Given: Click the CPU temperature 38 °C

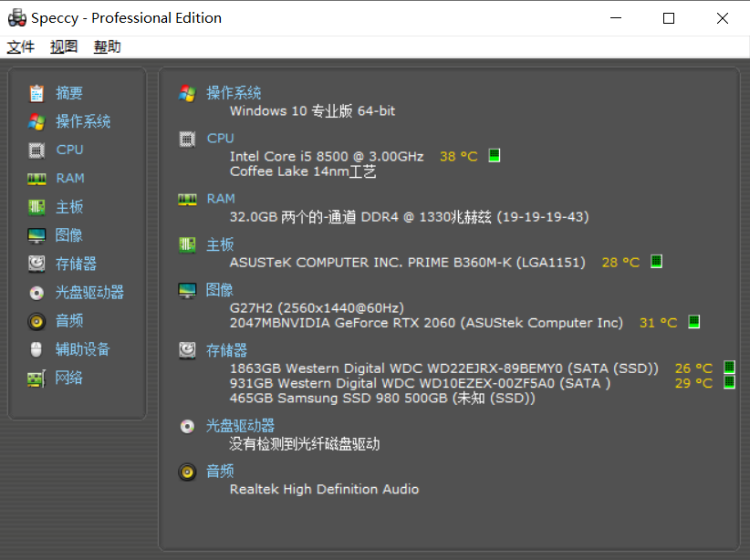Looking at the screenshot, I should pos(459,156).
